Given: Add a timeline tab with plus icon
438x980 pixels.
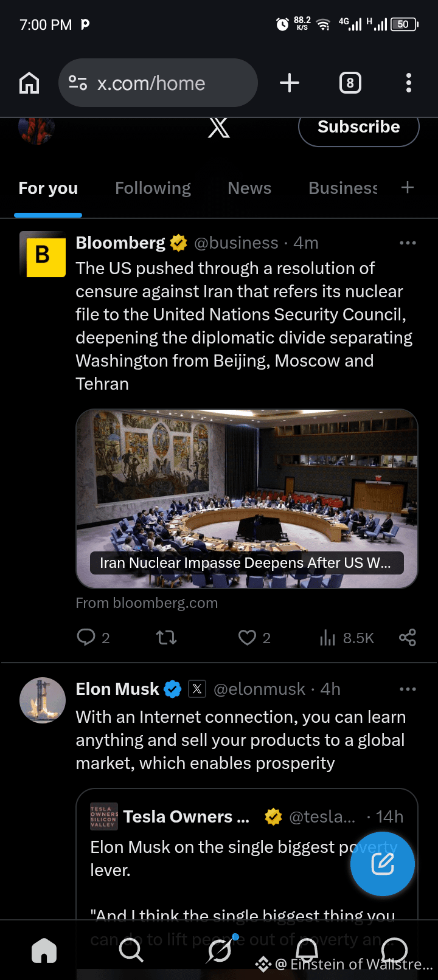Looking at the screenshot, I should [408, 187].
